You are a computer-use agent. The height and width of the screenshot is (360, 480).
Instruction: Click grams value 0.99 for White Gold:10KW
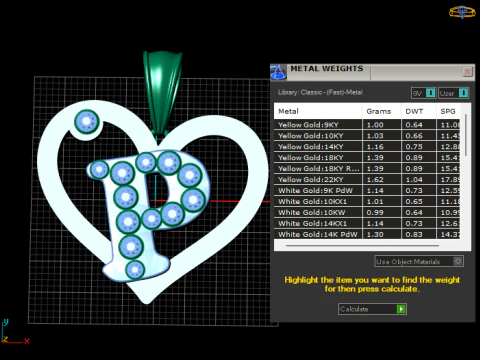(x=375, y=213)
